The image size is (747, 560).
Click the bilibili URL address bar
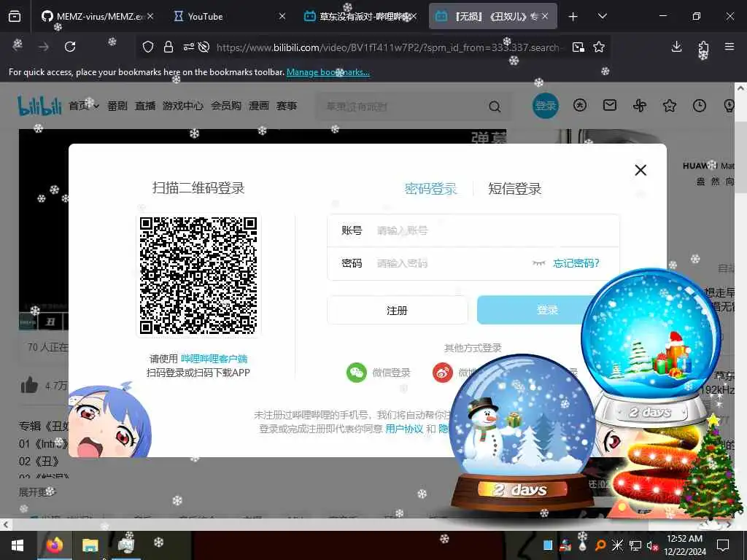coord(388,47)
